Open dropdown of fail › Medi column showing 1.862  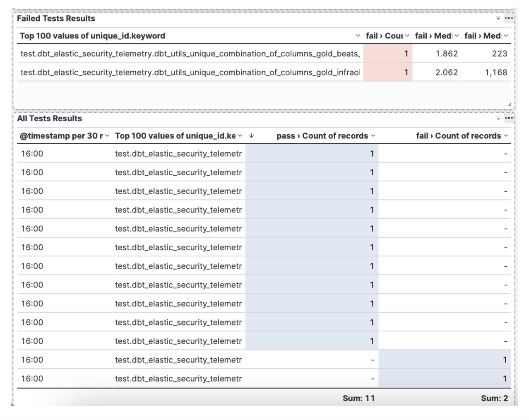click(x=457, y=36)
